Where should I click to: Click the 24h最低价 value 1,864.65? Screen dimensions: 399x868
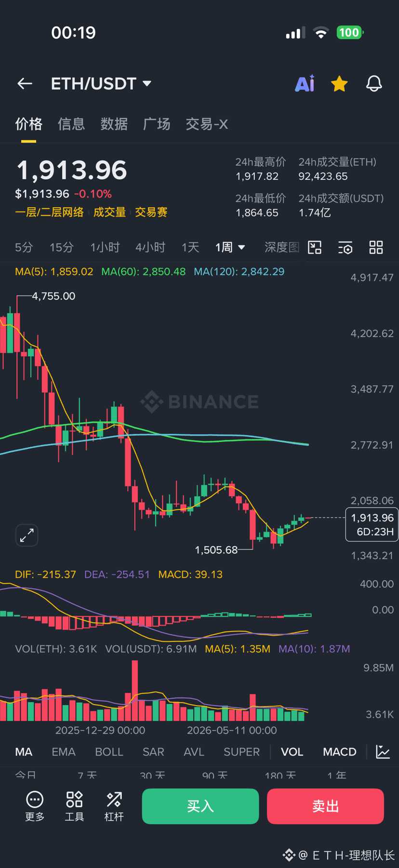257,213
